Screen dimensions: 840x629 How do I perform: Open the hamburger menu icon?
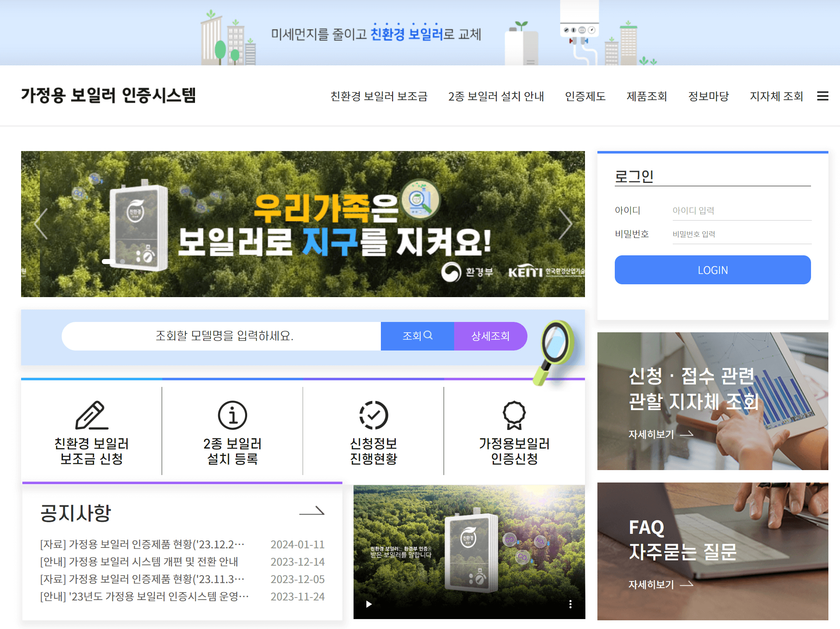coord(822,96)
